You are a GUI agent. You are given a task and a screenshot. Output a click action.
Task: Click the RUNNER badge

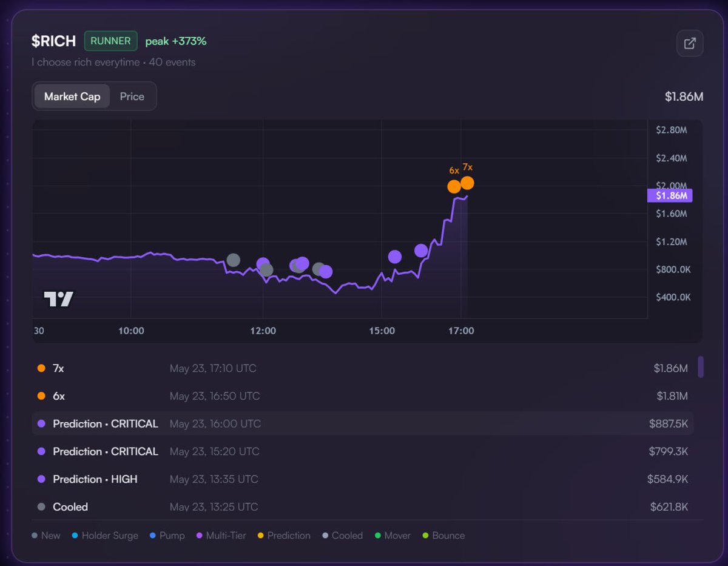pyautogui.click(x=110, y=41)
